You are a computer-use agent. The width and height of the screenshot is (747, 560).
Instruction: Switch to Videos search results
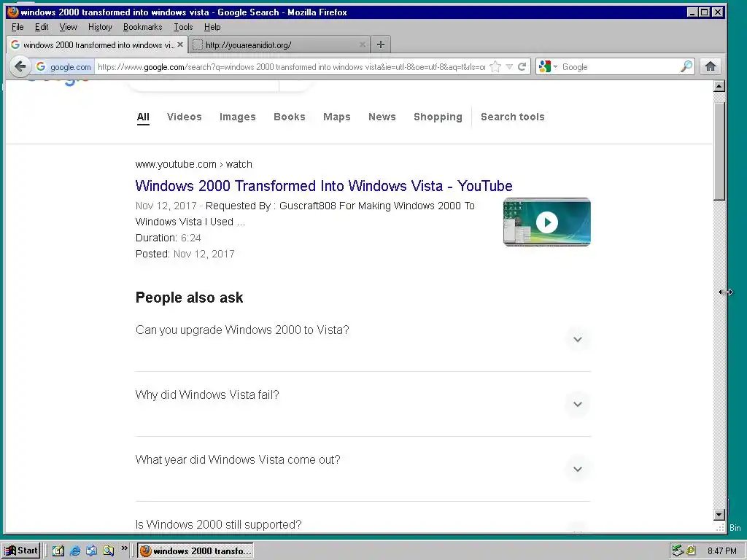pos(185,117)
